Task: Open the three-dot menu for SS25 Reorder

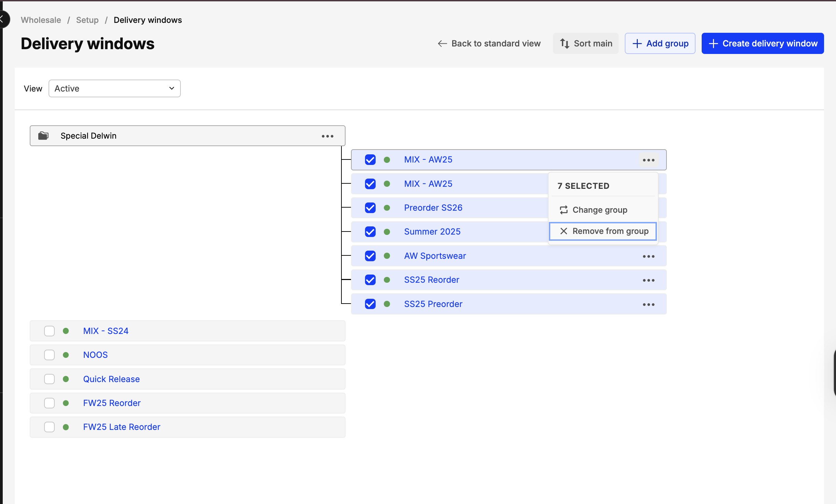Action: click(648, 280)
